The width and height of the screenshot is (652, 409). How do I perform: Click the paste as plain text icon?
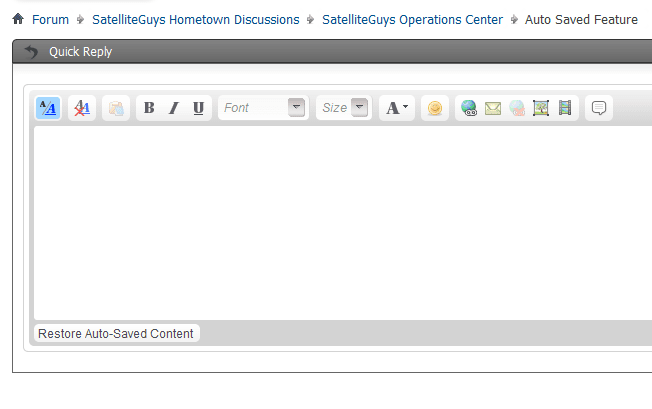116,108
